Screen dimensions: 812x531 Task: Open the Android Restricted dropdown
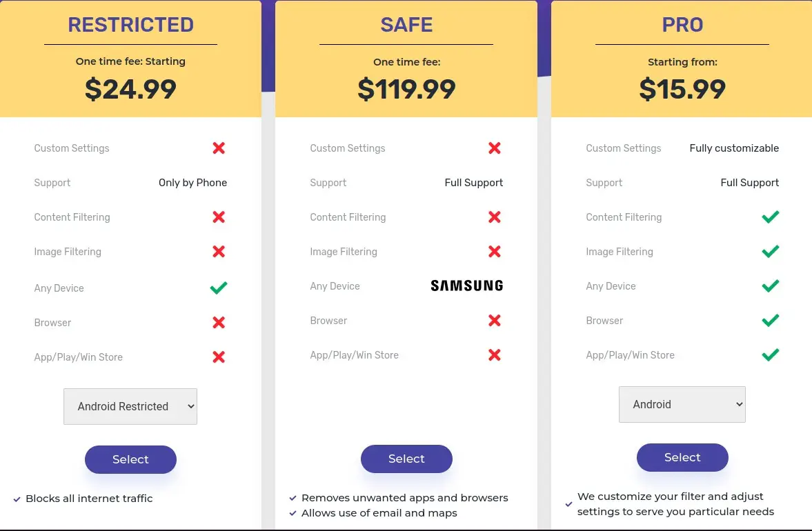click(x=130, y=406)
